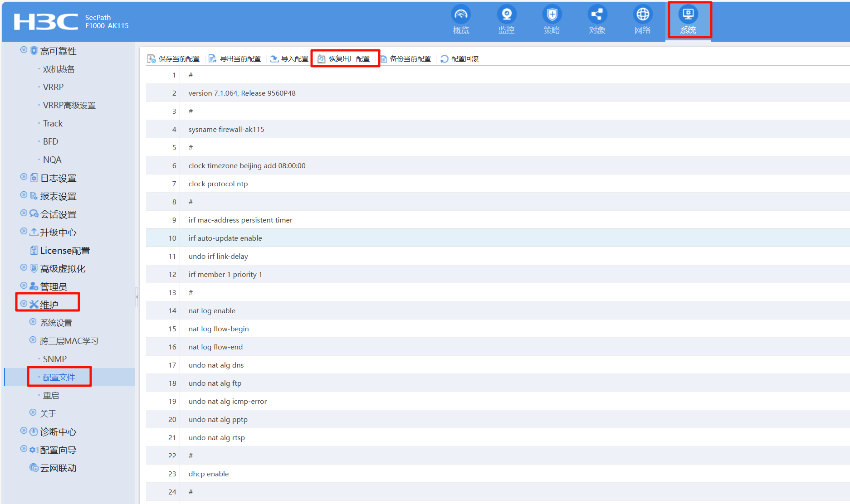This screenshot has width=850, height=504.
Task: Click the 诊断中心 icon
Action: click(x=34, y=431)
